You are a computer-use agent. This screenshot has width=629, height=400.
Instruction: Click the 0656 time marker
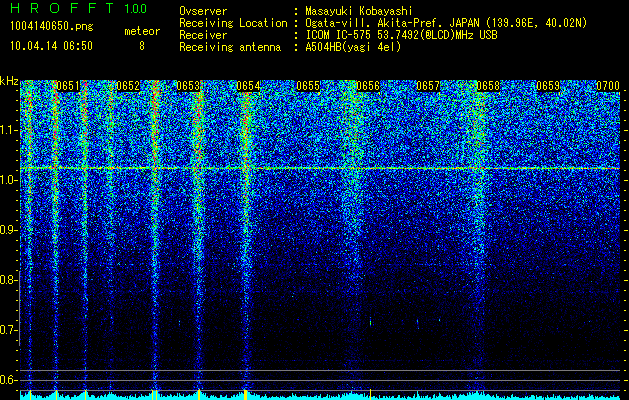[x=368, y=86]
